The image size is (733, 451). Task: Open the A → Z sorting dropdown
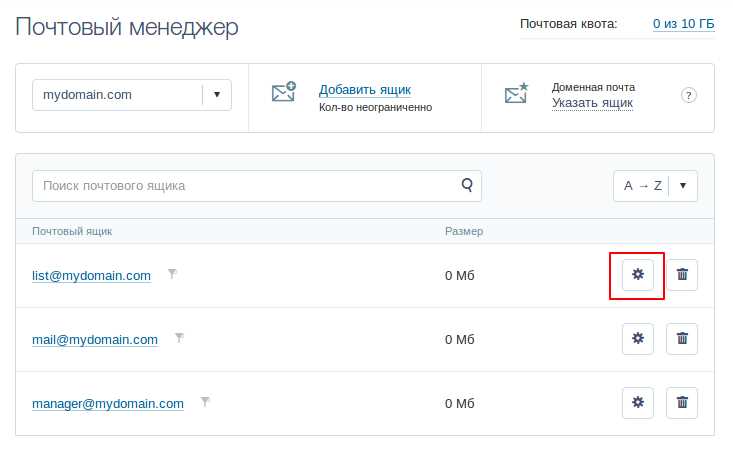tap(655, 186)
